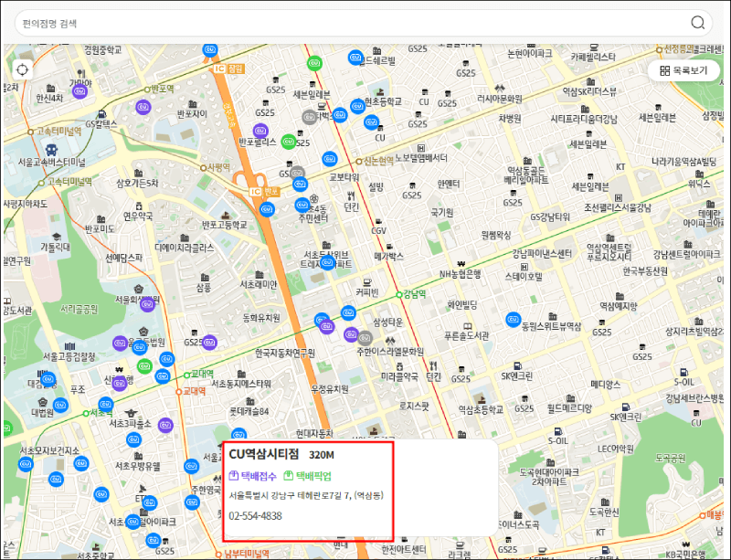The image size is (731, 560).
Task: Click the 역삼초등학교 school label
Action: 481,409
